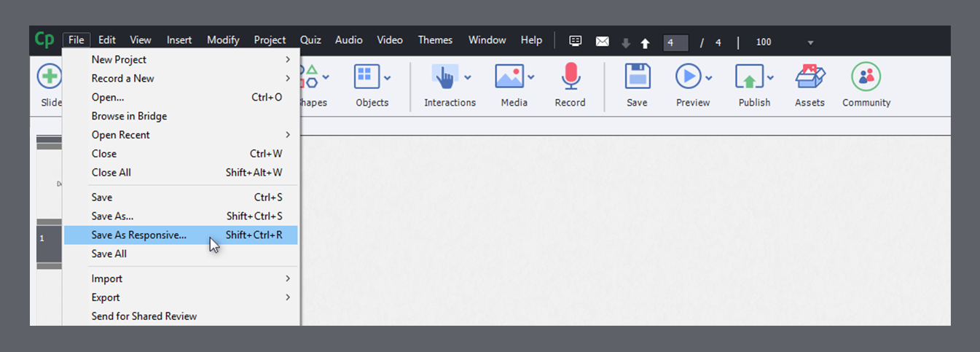
Task: Expand the Import submenu
Action: point(181,279)
